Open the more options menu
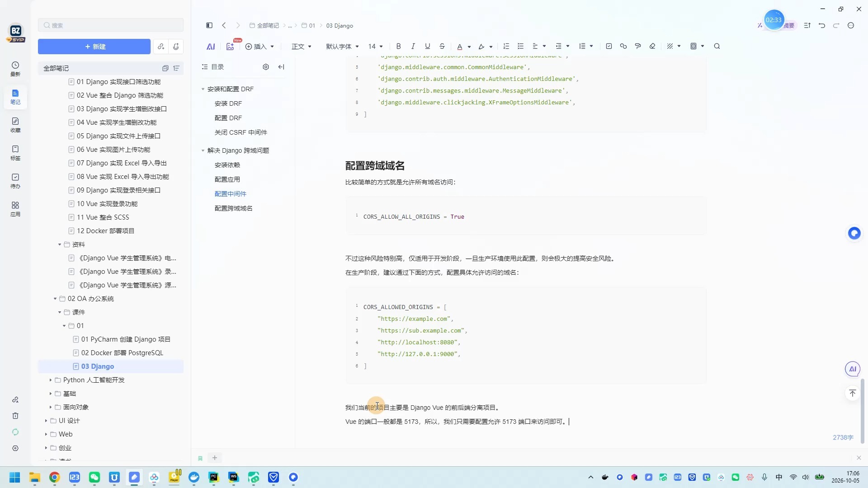The image size is (868, 488). [851, 25]
